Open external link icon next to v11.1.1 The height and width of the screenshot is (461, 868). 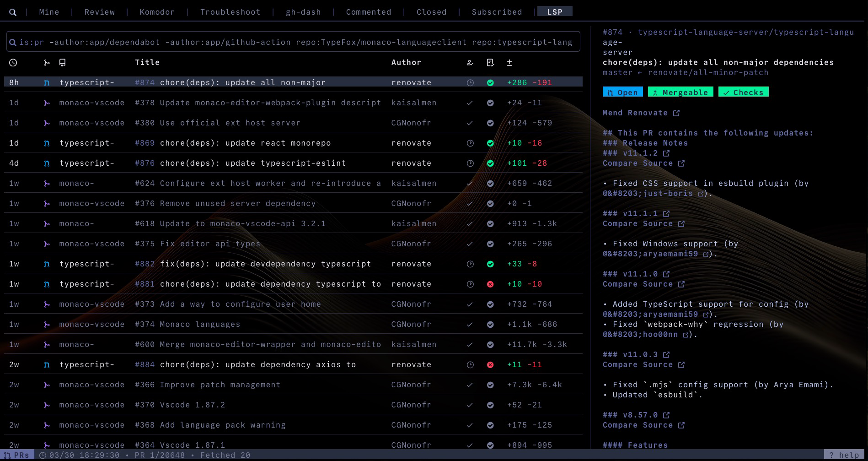pos(666,214)
